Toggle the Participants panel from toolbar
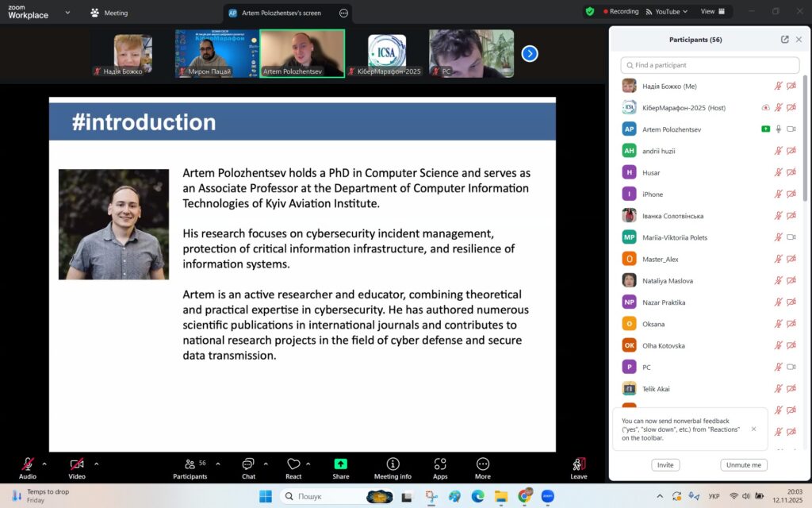The height and width of the screenshot is (508, 812). click(190, 464)
